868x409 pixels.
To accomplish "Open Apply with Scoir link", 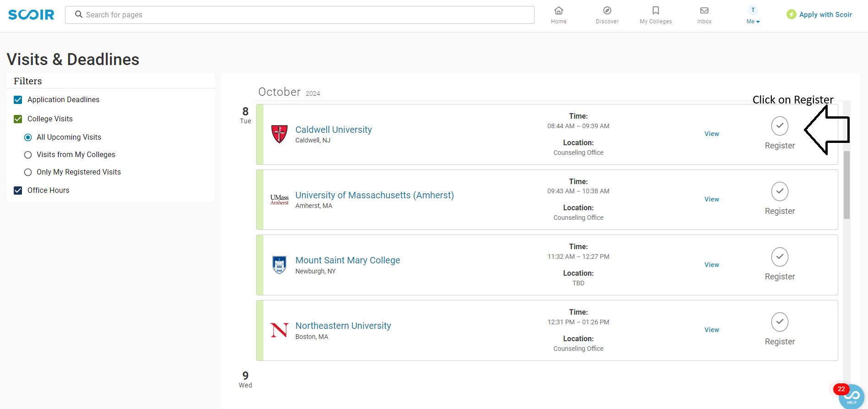I will (825, 15).
